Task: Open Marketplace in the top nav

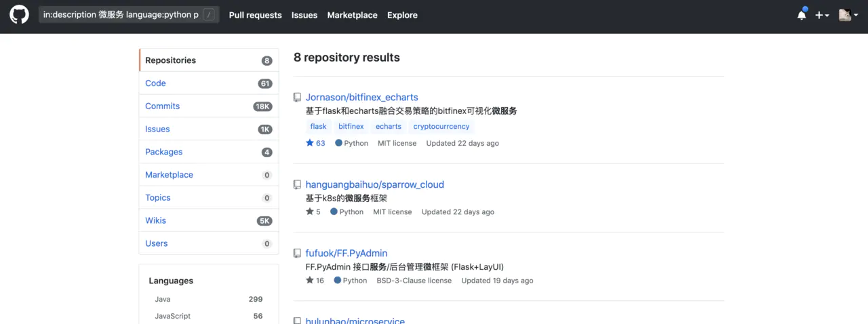Action: click(x=352, y=15)
